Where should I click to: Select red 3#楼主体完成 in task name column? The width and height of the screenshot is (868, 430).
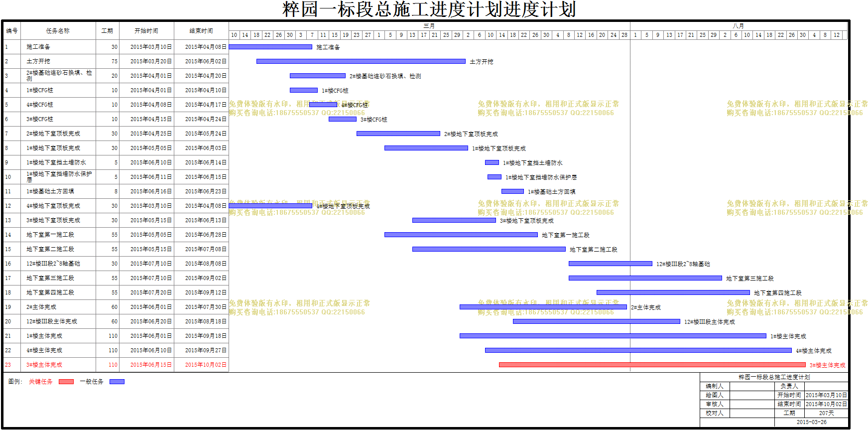[x=44, y=365]
